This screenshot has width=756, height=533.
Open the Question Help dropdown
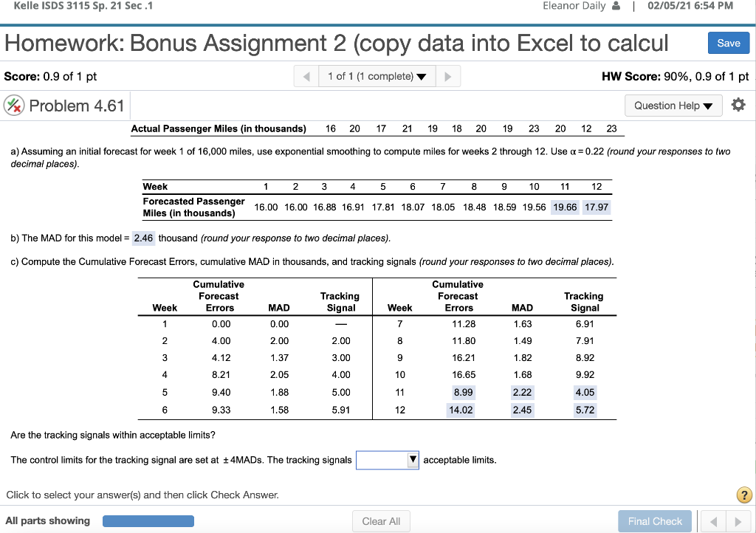[673, 106]
